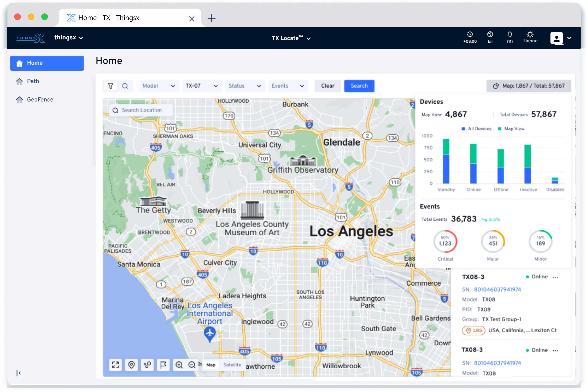Close the Home - TX - Thingsx tab
Image resolution: width=588 pixels, height=392 pixels.
point(192,19)
